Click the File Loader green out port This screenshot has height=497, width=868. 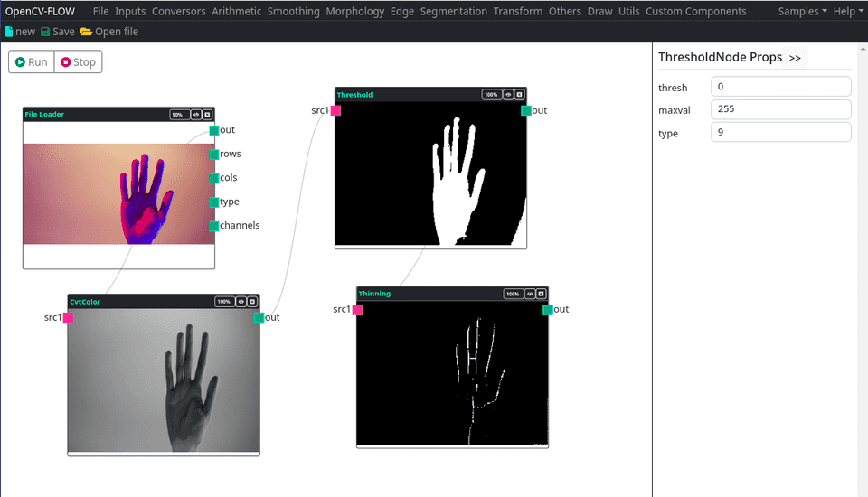(x=214, y=130)
